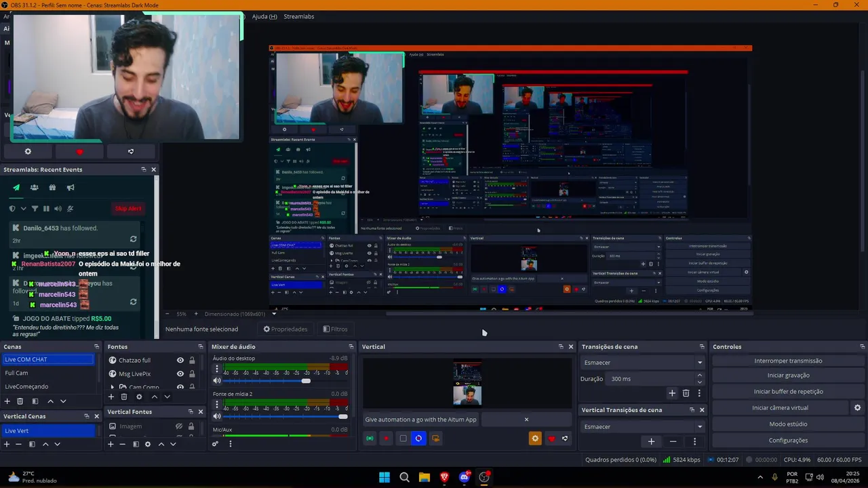This screenshot has width=868, height=488.
Task: Click the red heart icon in Vertical panel
Action: click(x=551, y=439)
